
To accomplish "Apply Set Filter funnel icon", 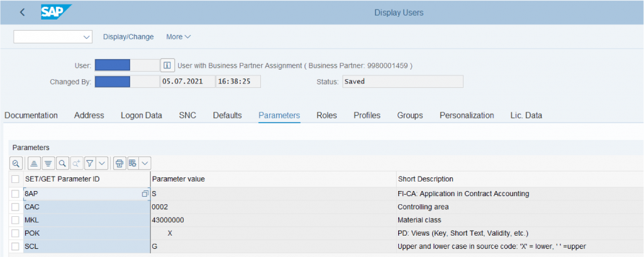I will point(90,163).
